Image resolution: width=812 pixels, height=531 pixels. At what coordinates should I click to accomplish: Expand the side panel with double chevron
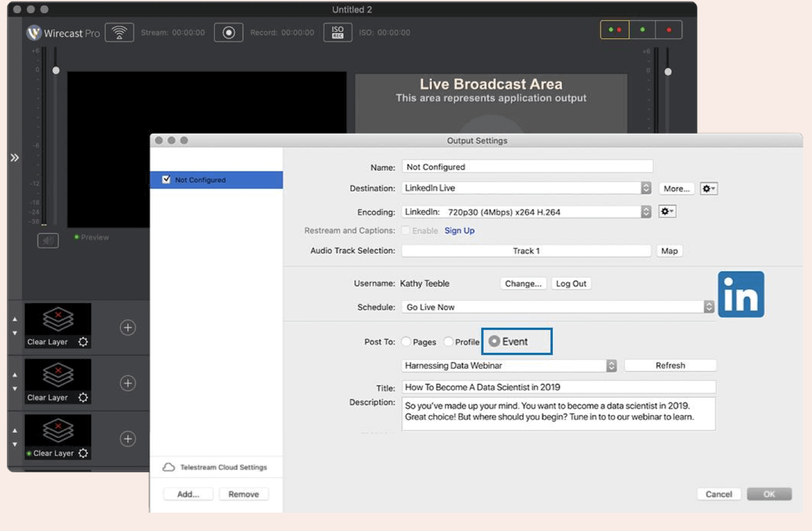(15, 158)
